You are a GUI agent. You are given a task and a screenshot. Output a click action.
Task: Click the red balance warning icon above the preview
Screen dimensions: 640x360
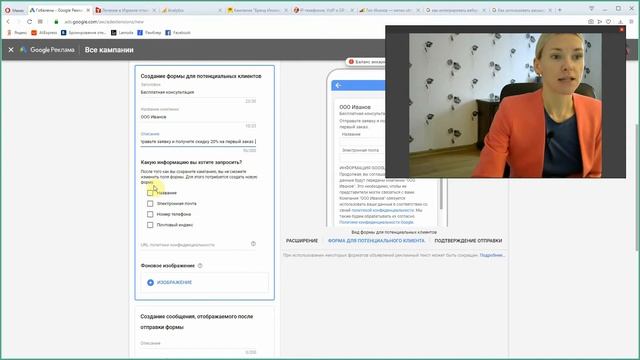[x=351, y=62]
